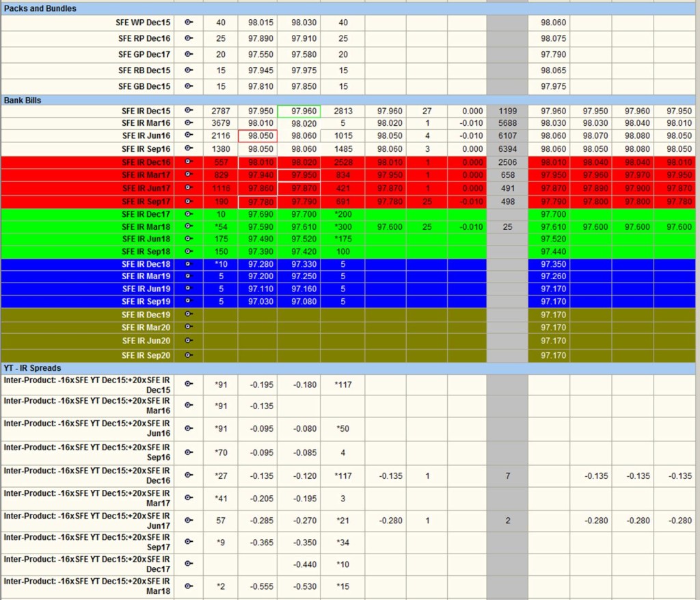Image resolution: width=700 pixels, height=600 pixels.
Task: Click the icon in the blue SFE IR Sep19 row
Action: point(189,301)
